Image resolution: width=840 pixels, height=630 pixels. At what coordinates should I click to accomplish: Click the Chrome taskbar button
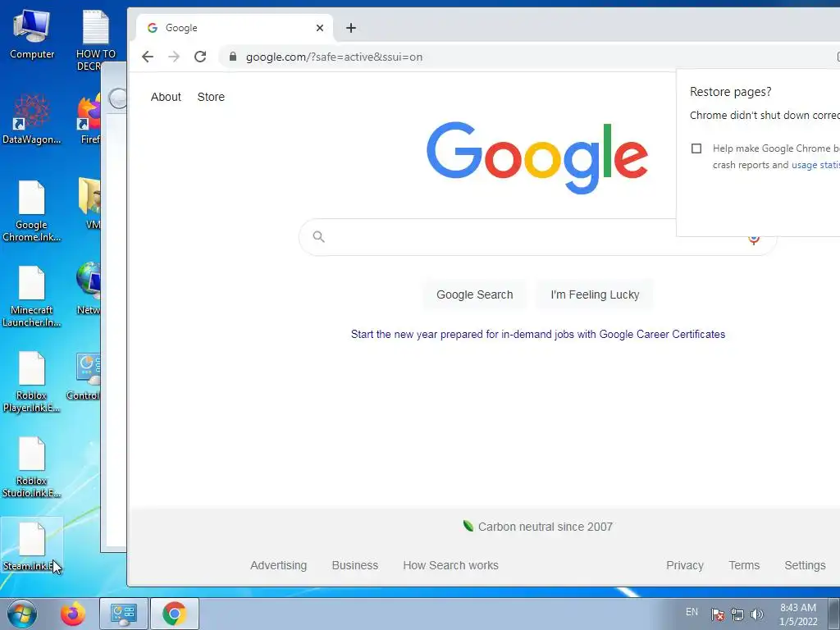[x=175, y=614]
